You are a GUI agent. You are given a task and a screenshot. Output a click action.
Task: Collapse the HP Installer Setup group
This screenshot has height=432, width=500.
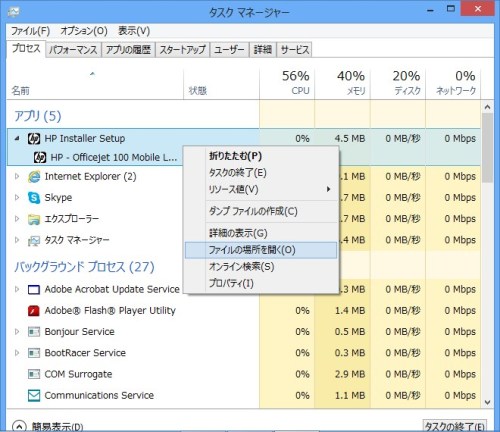(x=17, y=138)
